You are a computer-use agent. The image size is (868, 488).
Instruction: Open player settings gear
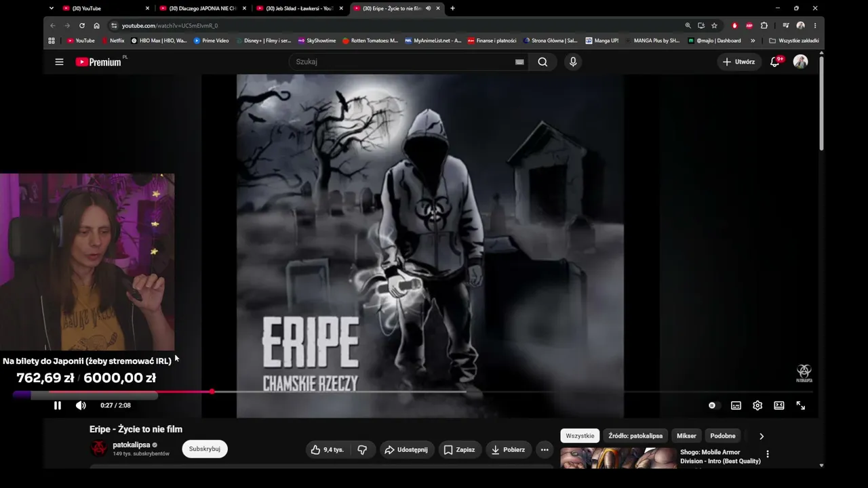tap(757, 405)
